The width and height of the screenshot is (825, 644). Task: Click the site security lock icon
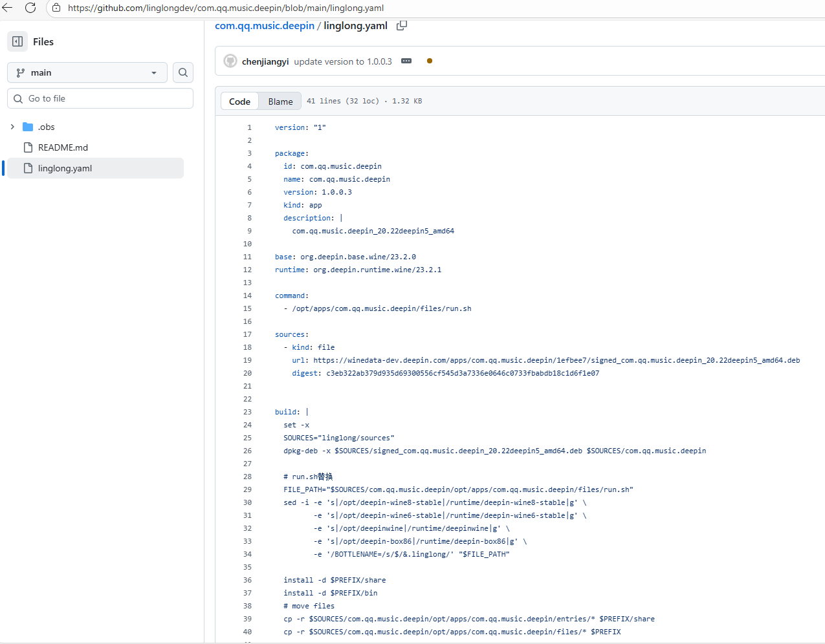click(x=56, y=8)
